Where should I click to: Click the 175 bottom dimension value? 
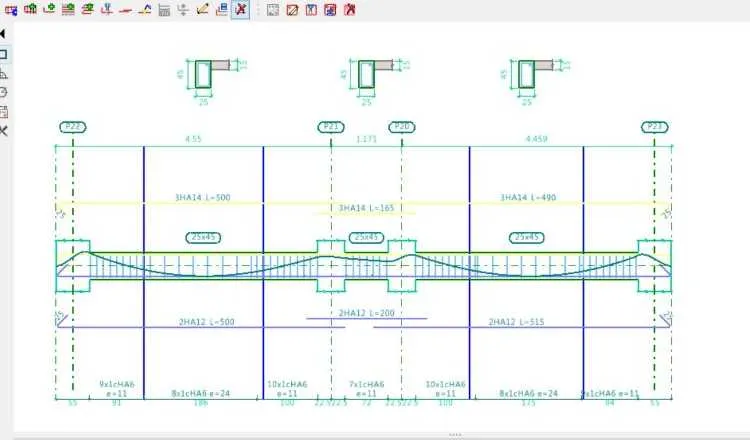(x=528, y=403)
